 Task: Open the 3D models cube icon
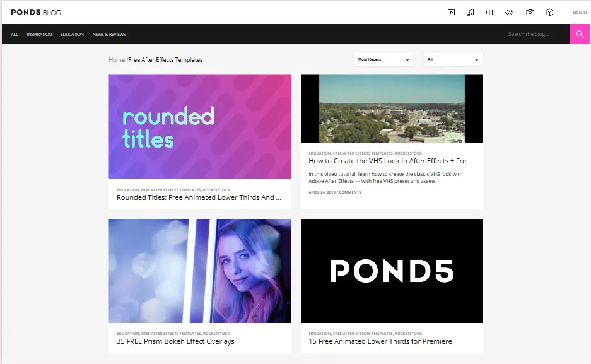(x=549, y=12)
